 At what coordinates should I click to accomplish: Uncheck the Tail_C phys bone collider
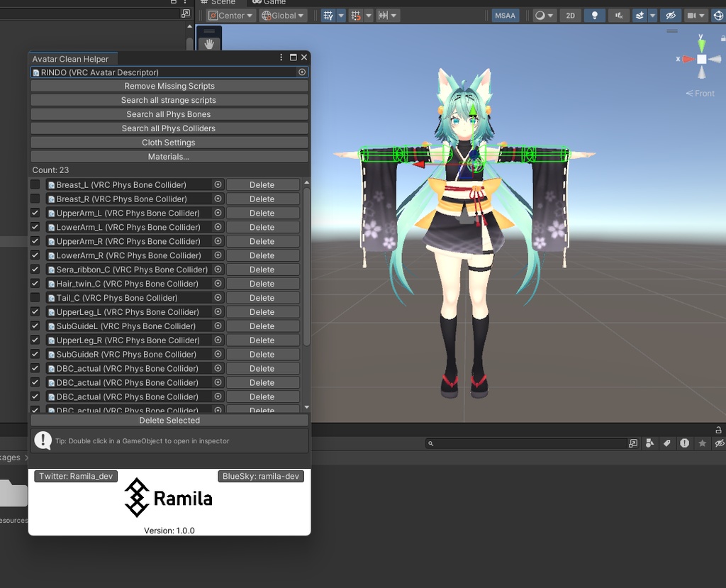pos(35,297)
